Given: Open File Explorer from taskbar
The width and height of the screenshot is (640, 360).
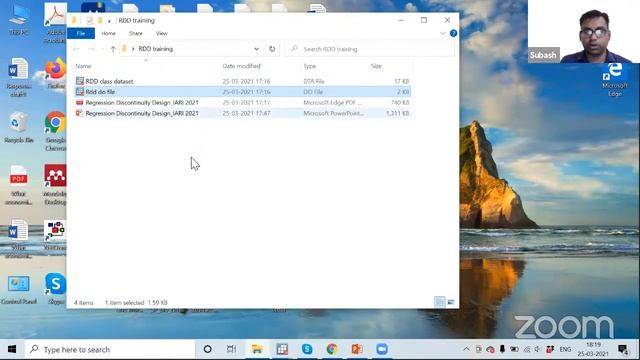Looking at the screenshot, I should 257,349.
